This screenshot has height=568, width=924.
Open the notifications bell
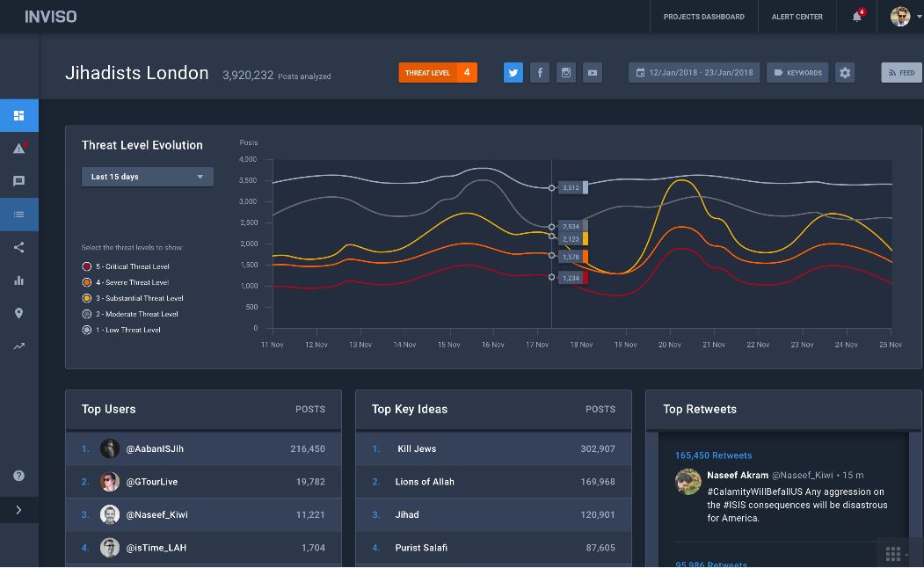click(x=857, y=17)
